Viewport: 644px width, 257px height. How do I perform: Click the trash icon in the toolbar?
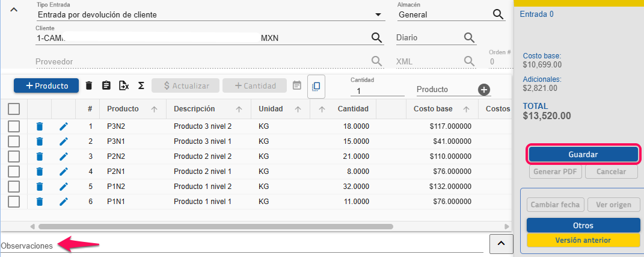(89, 85)
